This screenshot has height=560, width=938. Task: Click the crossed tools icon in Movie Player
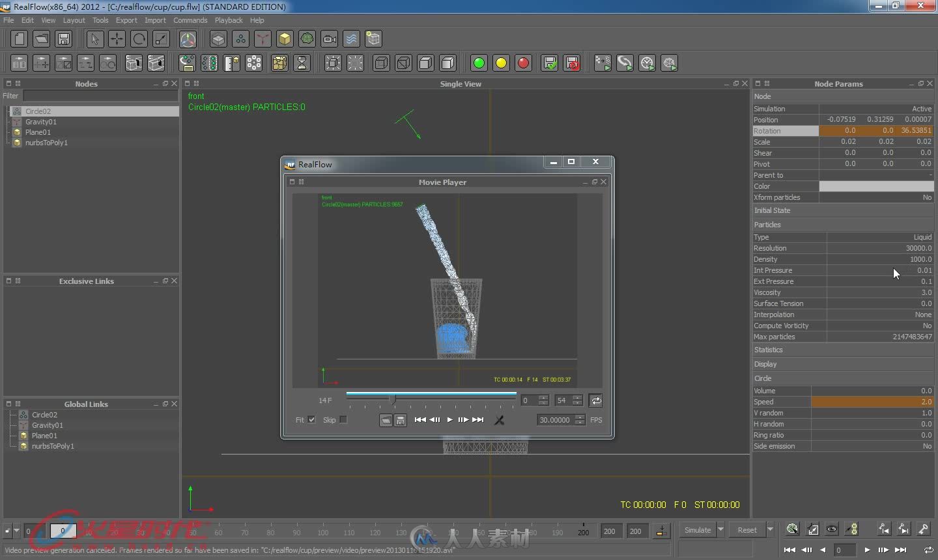pos(500,420)
